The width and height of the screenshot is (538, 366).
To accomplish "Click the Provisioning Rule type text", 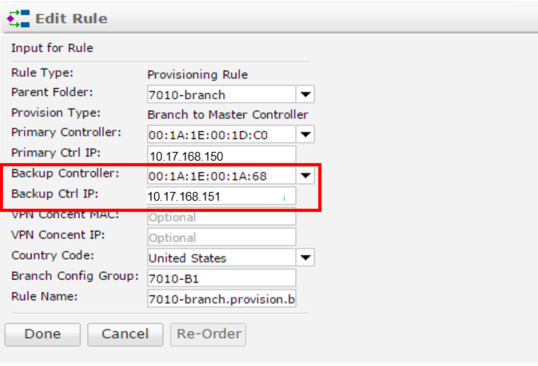I will [x=198, y=74].
